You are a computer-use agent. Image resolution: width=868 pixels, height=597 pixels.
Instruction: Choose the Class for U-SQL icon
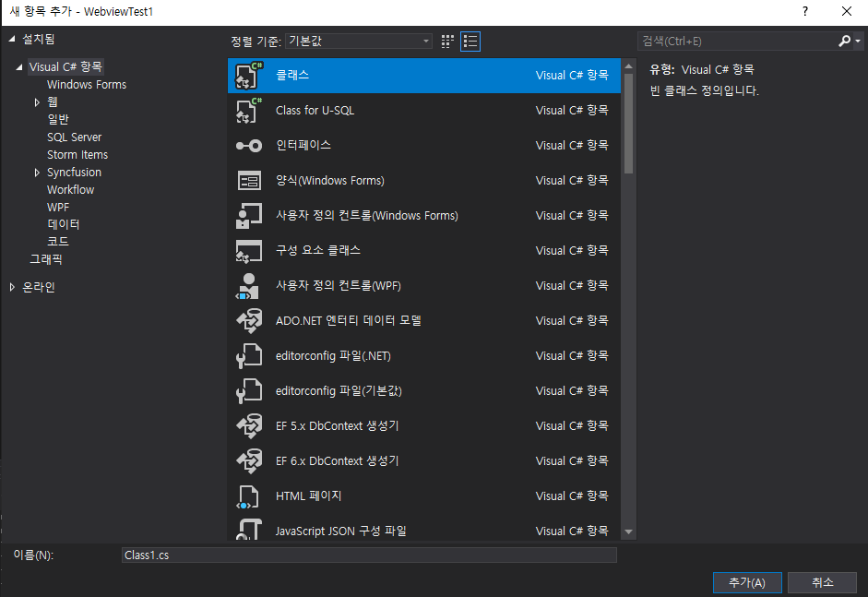[x=248, y=110]
